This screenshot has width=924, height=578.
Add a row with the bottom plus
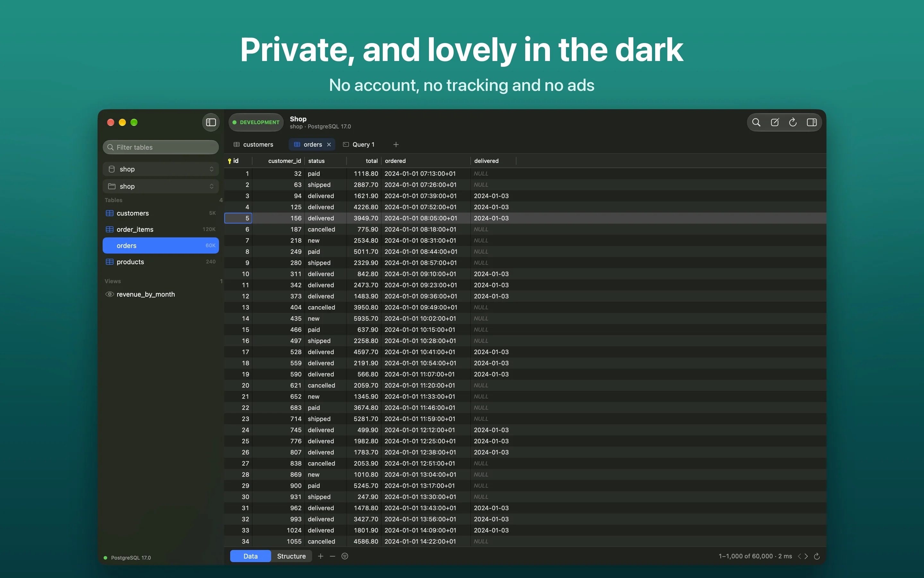[321, 556]
